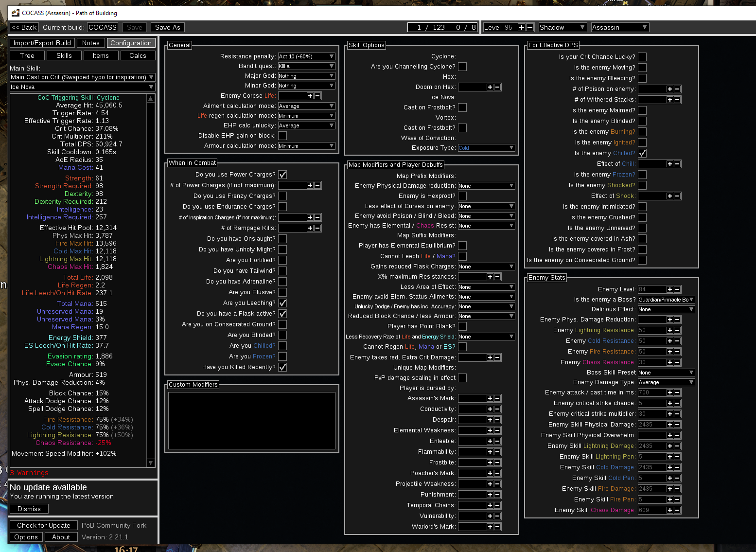
Task: Open Exposure Type dropdown
Action: (487, 148)
